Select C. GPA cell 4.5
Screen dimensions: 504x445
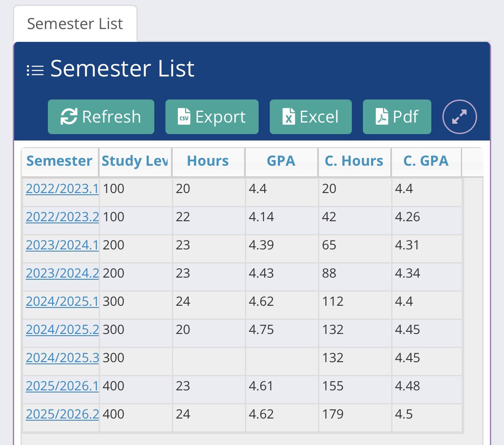(x=427, y=418)
